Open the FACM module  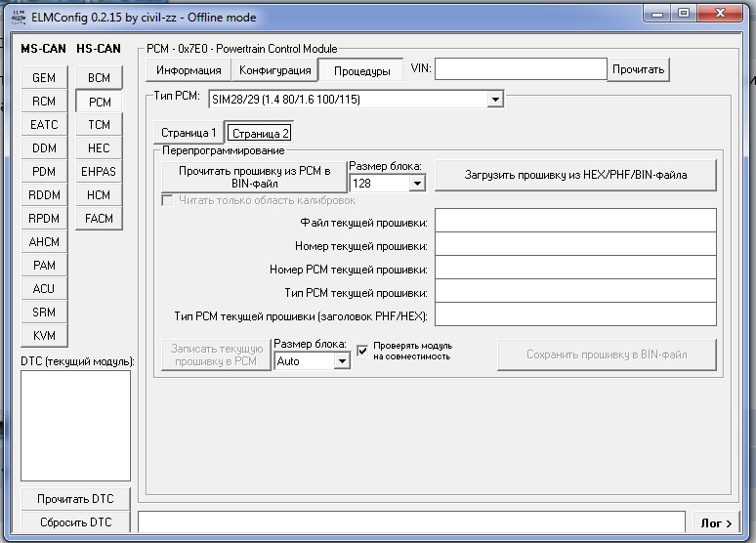(x=99, y=219)
